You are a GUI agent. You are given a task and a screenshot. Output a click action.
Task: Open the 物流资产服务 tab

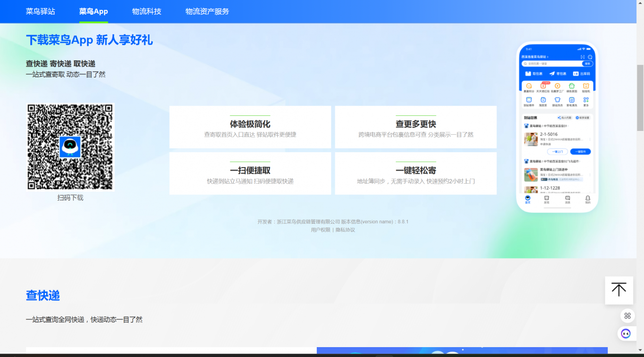coord(207,11)
